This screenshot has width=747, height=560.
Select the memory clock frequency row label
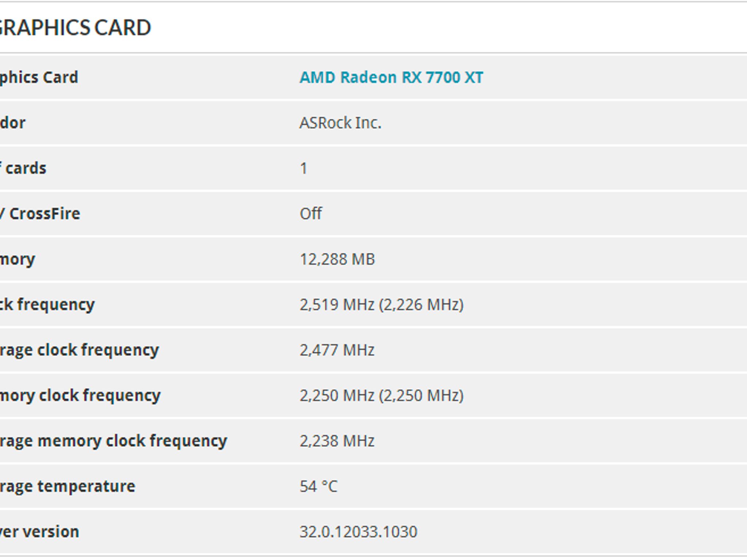pos(80,395)
